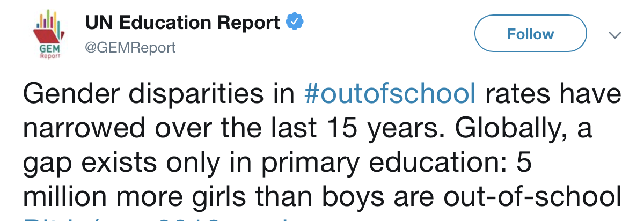Open the #outofschool hashtag
Image resolution: width=644 pixels, height=221 pixels.
pyautogui.click(x=389, y=94)
